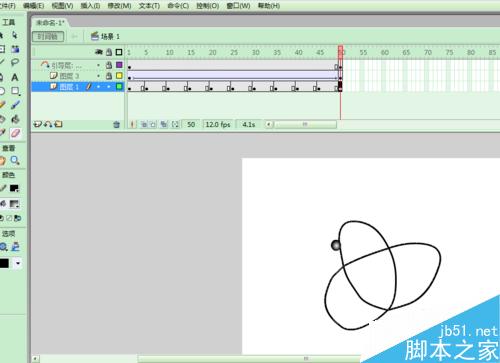Open Modify Onion Markers dropdown
Image resolution: width=500 pixels, height=363 pixels.
175,125
